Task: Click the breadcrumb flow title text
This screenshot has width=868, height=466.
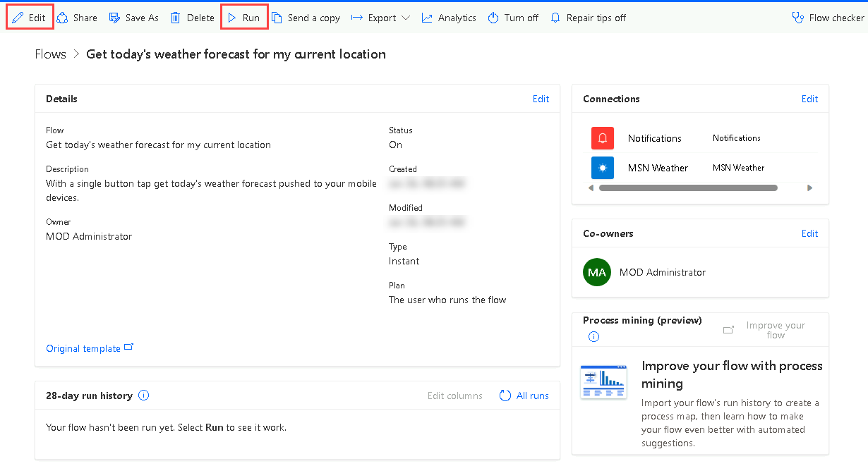Action: (x=236, y=54)
